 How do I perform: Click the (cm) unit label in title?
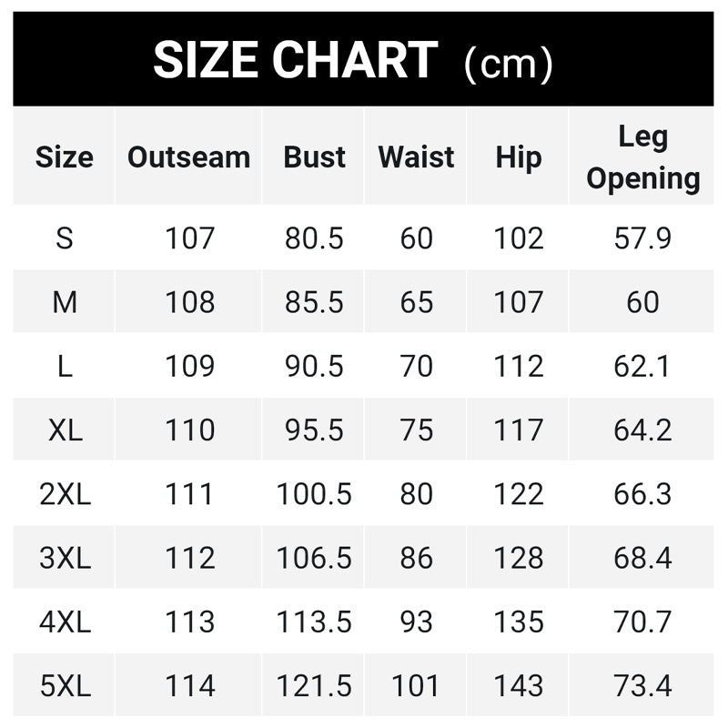point(508,64)
